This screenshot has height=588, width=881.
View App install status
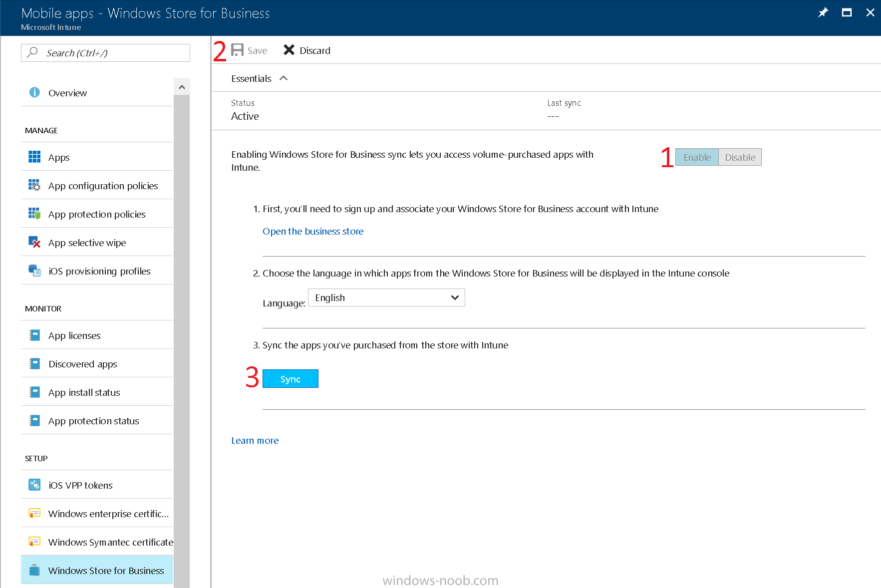(x=97, y=392)
